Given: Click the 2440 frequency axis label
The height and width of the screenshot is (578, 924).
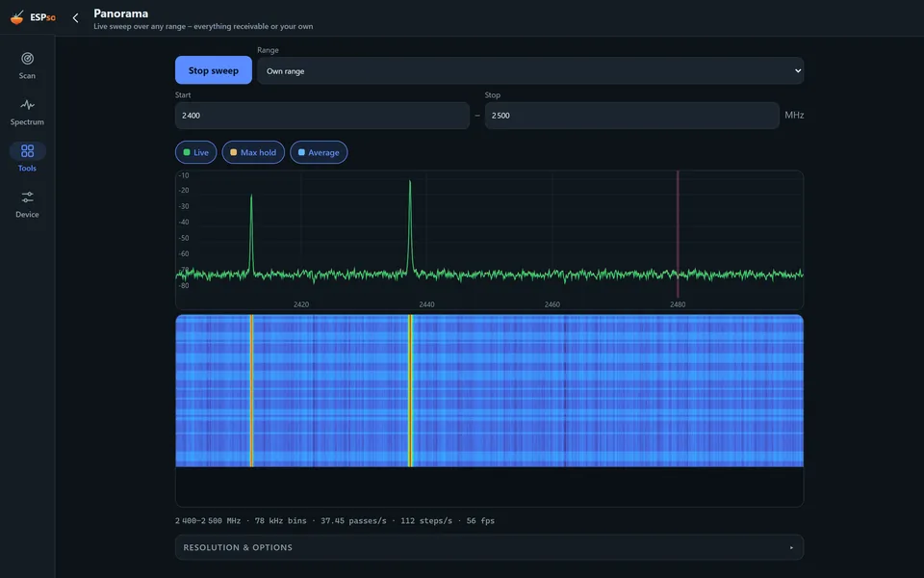Looking at the screenshot, I should [x=426, y=304].
